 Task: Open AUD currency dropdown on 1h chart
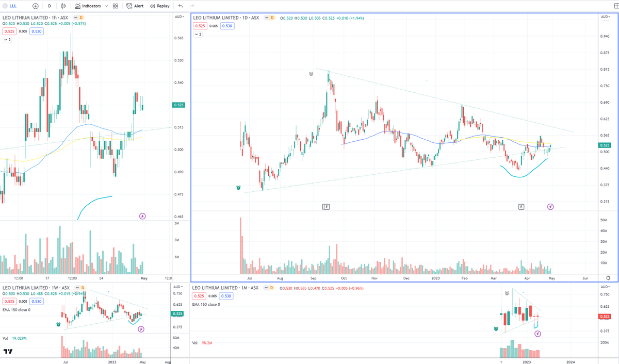(179, 17)
